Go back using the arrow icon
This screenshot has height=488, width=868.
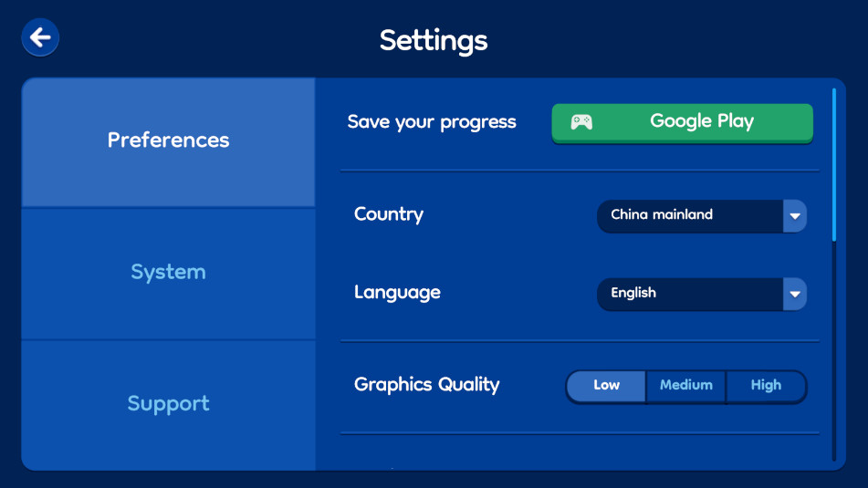coord(40,37)
